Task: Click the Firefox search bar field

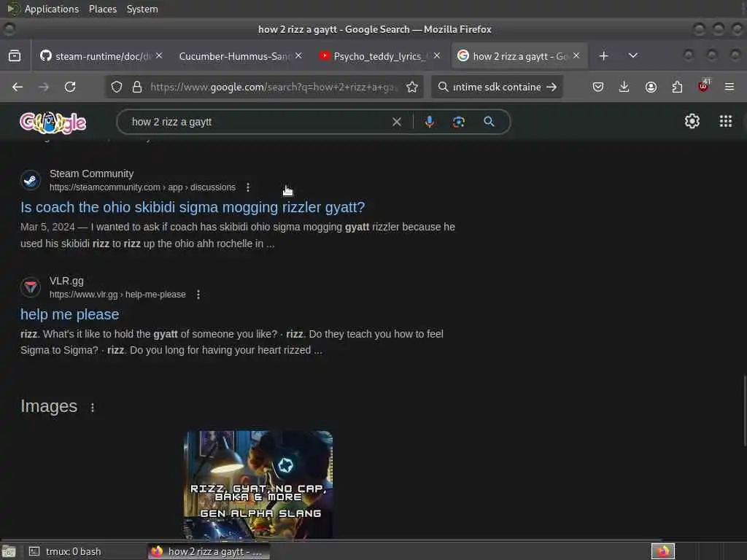Action: 496,87
